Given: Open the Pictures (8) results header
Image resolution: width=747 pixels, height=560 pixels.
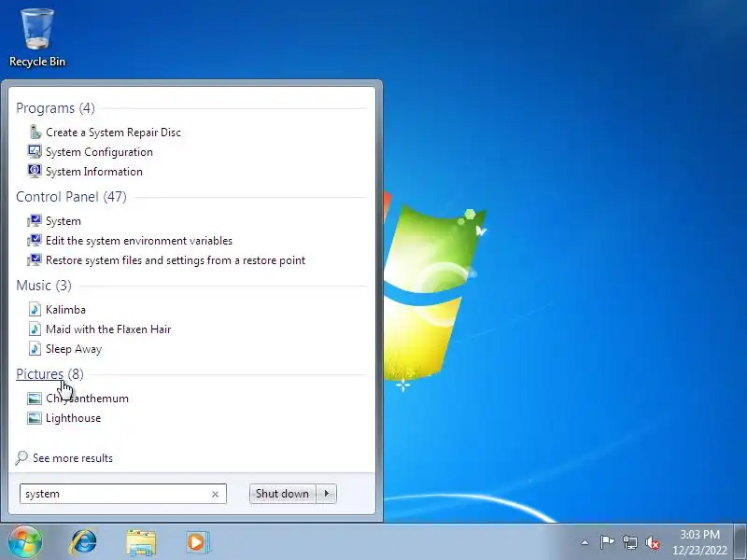Looking at the screenshot, I should (x=49, y=374).
